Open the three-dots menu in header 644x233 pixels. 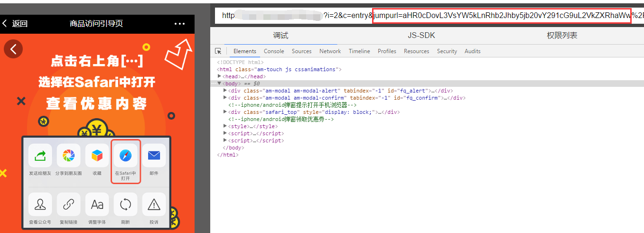(180, 24)
